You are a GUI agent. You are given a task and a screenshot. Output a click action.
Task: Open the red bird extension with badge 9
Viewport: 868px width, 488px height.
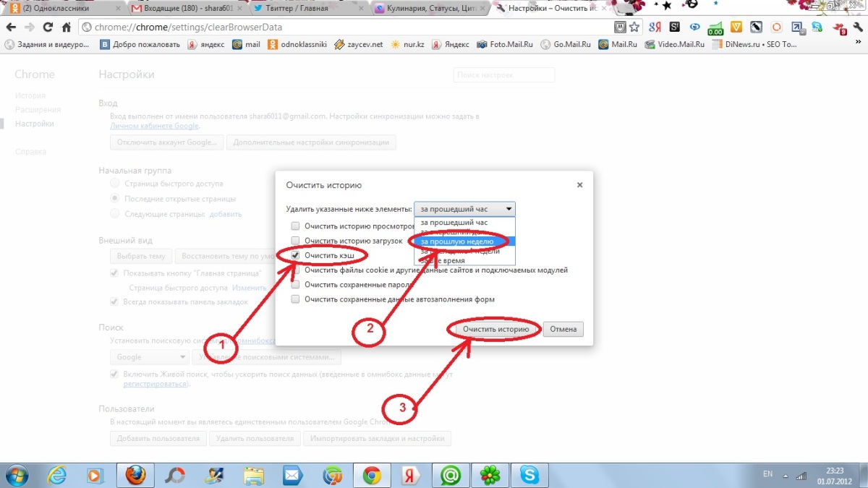click(x=840, y=28)
